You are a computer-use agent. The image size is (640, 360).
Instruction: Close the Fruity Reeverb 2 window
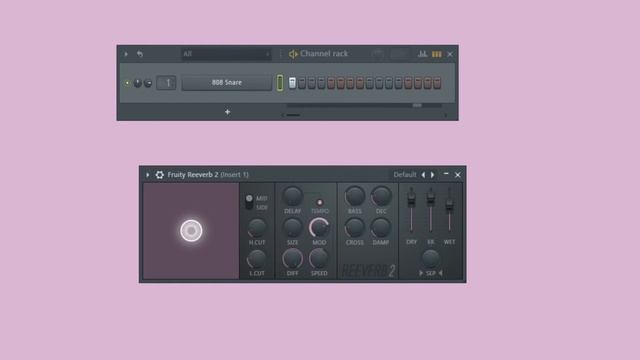coord(458,175)
